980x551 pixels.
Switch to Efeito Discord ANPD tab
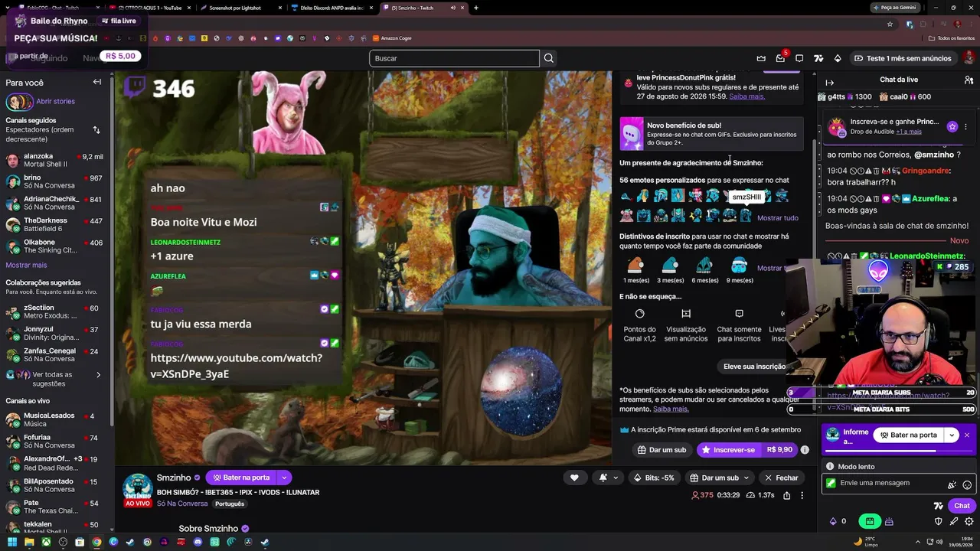click(333, 8)
